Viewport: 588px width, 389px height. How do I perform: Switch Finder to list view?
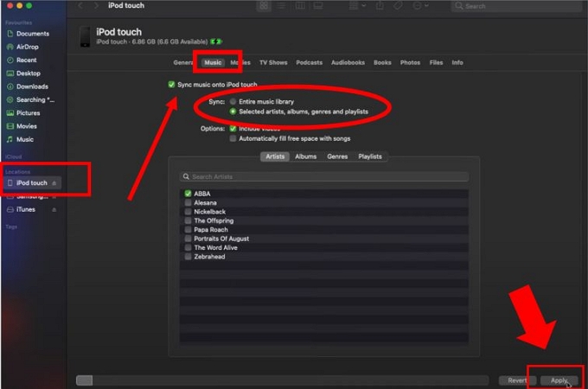click(282, 6)
